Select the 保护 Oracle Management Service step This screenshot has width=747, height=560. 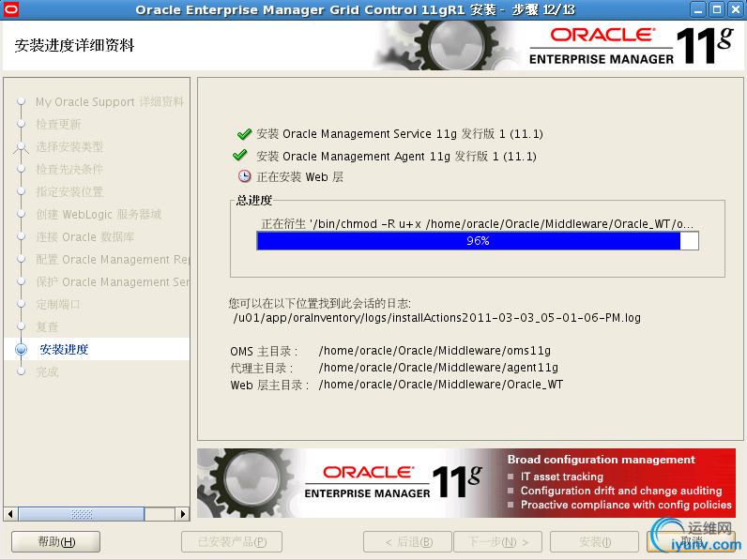coord(113,281)
